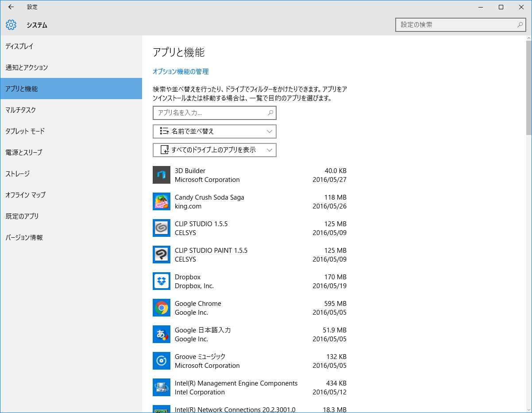Select the Candy Crush Soda Saga icon
The image size is (532, 413).
tap(162, 201)
